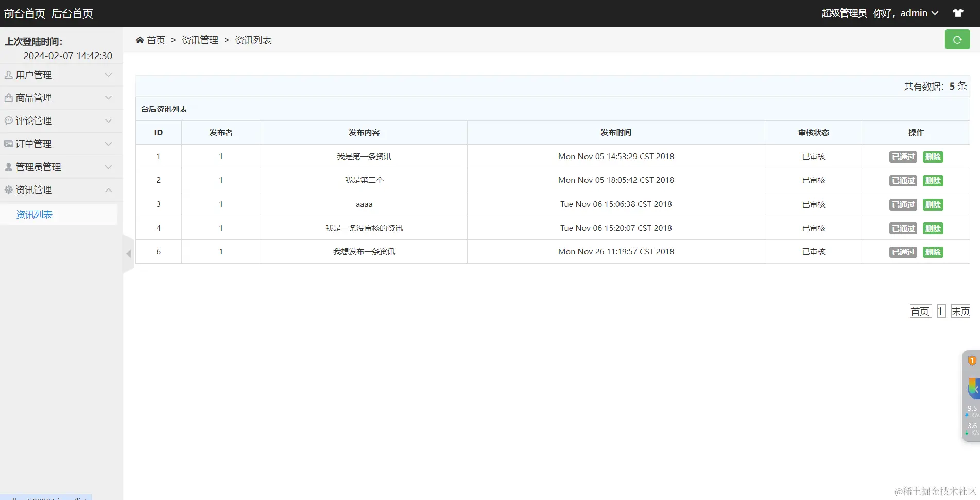Click the 台后资讯列表 table caption
The image size is (980, 500).
point(164,109)
